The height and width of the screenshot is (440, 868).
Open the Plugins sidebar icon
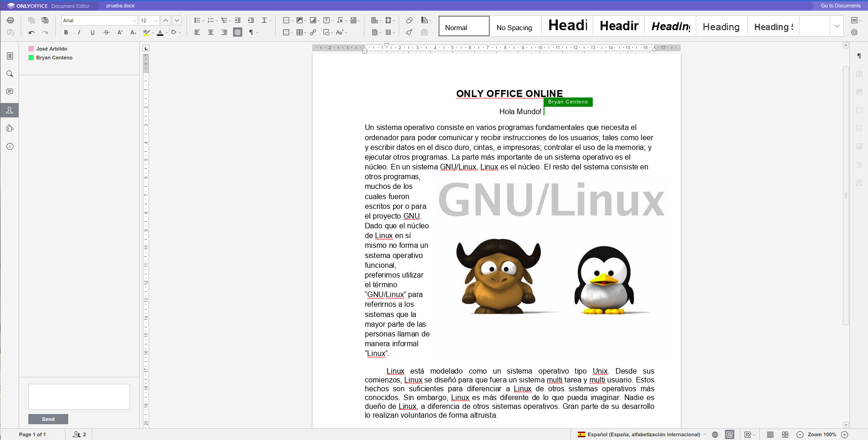coord(10,128)
